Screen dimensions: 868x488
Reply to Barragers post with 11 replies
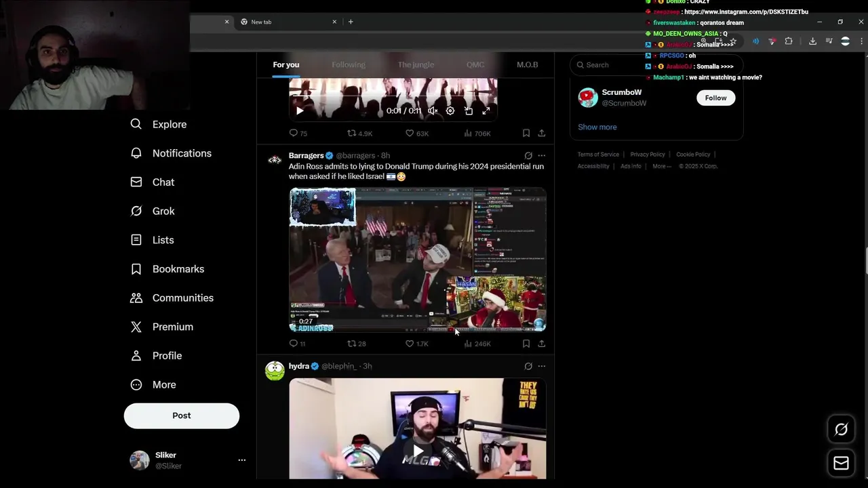click(298, 344)
